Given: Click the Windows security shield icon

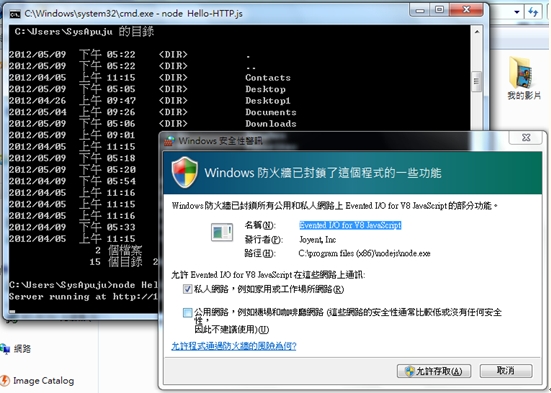Looking at the screenshot, I should [184, 172].
